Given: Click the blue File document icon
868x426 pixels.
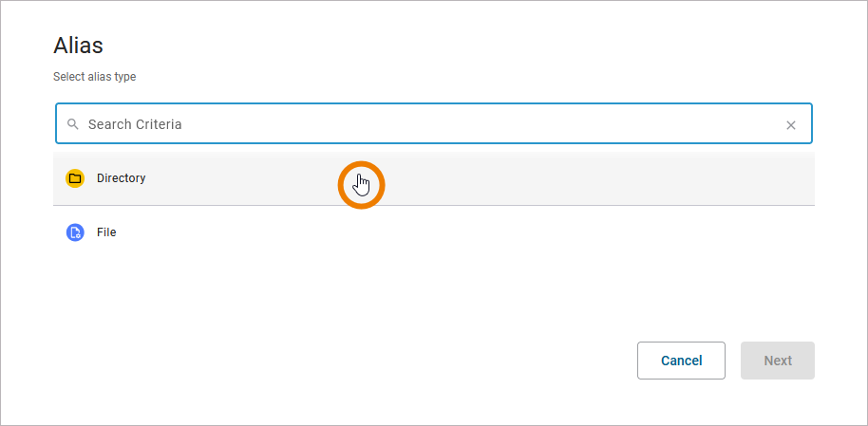Looking at the screenshot, I should [x=75, y=232].
